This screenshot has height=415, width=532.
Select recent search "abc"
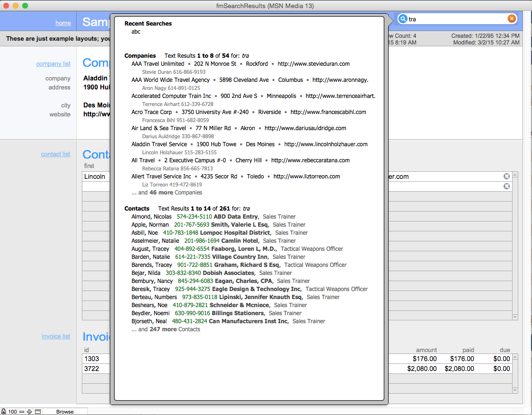pyautogui.click(x=136, y=32)
